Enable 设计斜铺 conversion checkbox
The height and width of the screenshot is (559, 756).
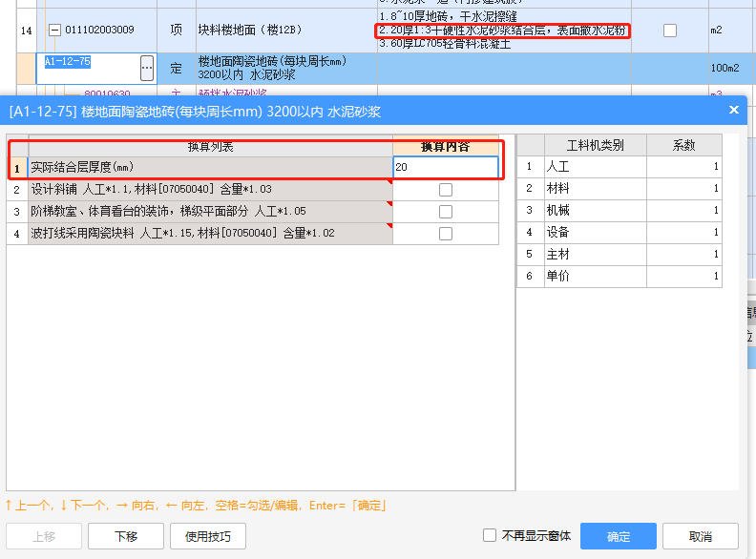pos(446,190)
